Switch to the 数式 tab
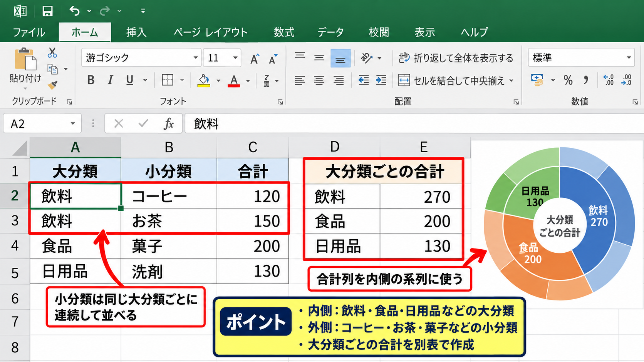Image resolution: width=644 pixels, height=362 pixels. point(284,32)
